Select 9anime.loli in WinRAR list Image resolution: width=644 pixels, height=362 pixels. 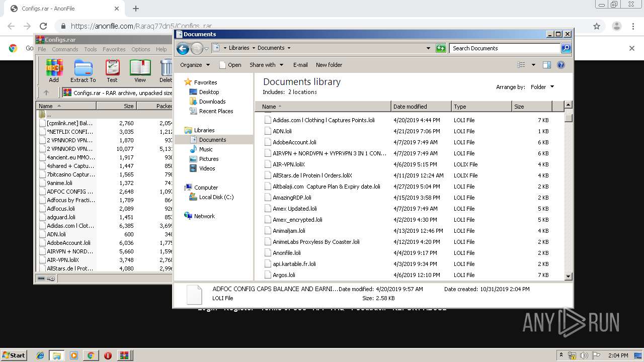[x=59, y=183]
